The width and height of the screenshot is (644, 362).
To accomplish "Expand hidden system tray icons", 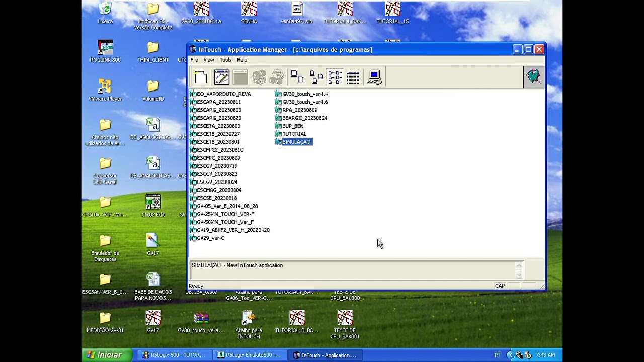I will pyautogui.click(x=509, y=355).
